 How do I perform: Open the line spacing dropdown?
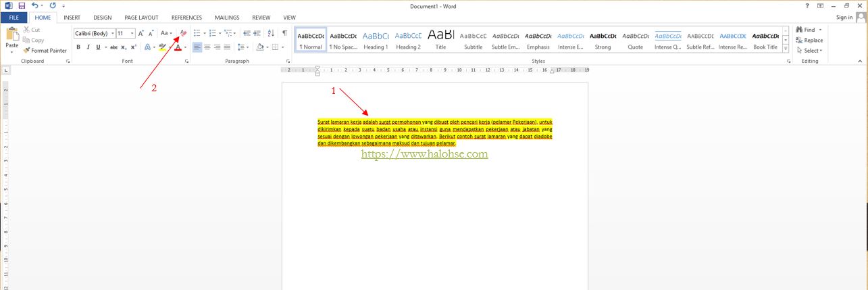coord(243,47)
